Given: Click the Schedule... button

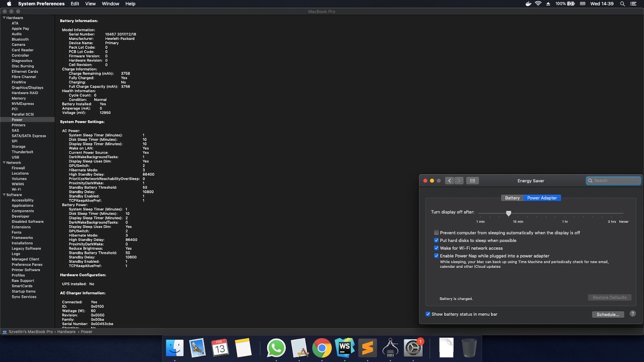Looking at the screenshot, I should pyautogui.click(x=608, y=314).
